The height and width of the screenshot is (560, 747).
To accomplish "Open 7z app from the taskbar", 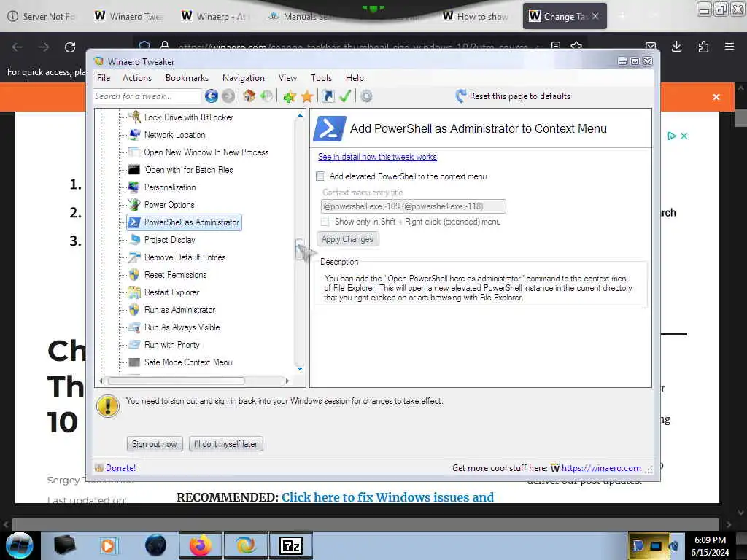I will 290,545.
